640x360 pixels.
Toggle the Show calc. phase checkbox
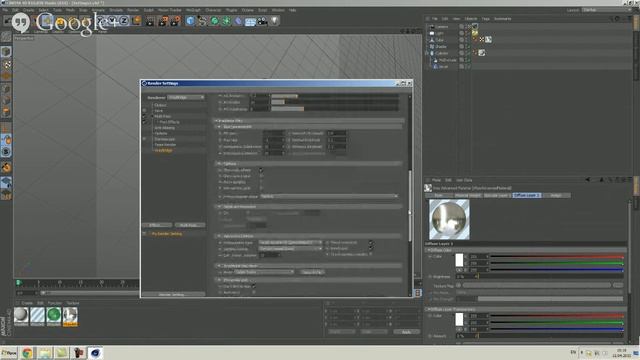click(x=261, y=170)
